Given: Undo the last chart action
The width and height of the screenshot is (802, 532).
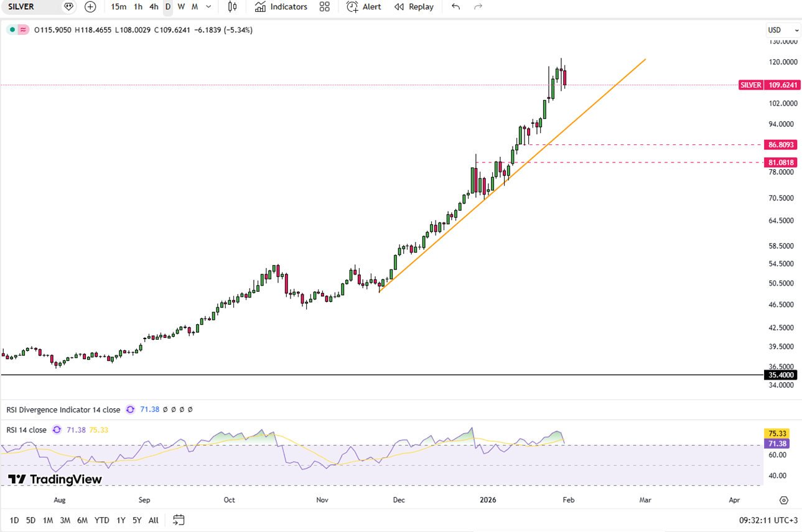Looking at the screenshot, I should (456, 7).
